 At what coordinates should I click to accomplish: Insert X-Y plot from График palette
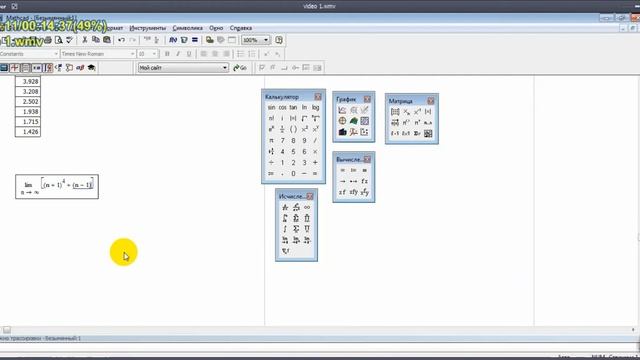point(342,110)
